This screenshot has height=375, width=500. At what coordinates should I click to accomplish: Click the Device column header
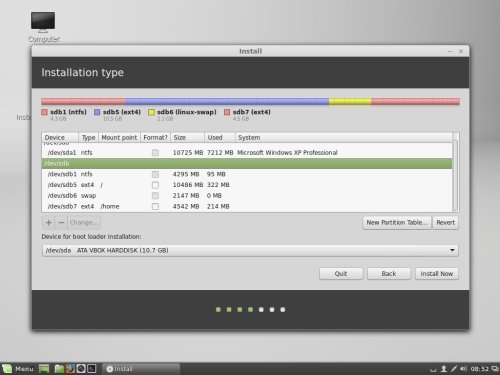[60, 137]
